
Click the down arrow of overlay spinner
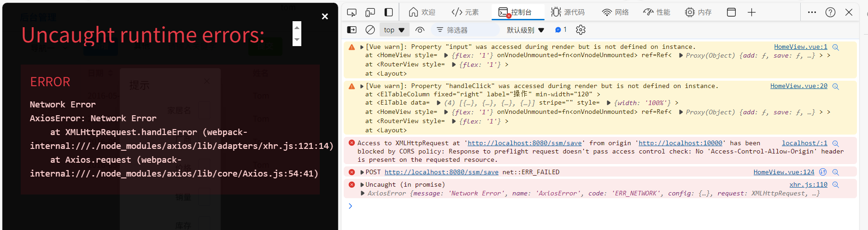click(297, 40)
